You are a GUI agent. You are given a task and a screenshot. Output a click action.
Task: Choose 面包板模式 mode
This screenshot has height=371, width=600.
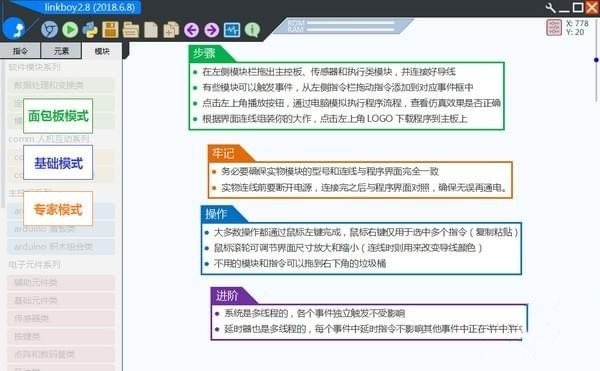58,116
